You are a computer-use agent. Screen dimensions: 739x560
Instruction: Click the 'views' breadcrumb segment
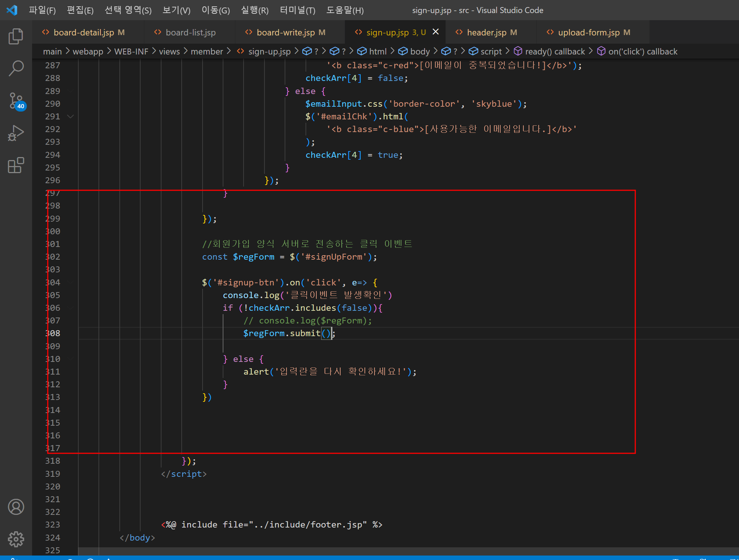169,51
